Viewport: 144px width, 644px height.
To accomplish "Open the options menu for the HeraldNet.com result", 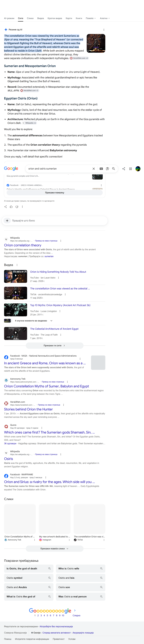I will (64, 405).
